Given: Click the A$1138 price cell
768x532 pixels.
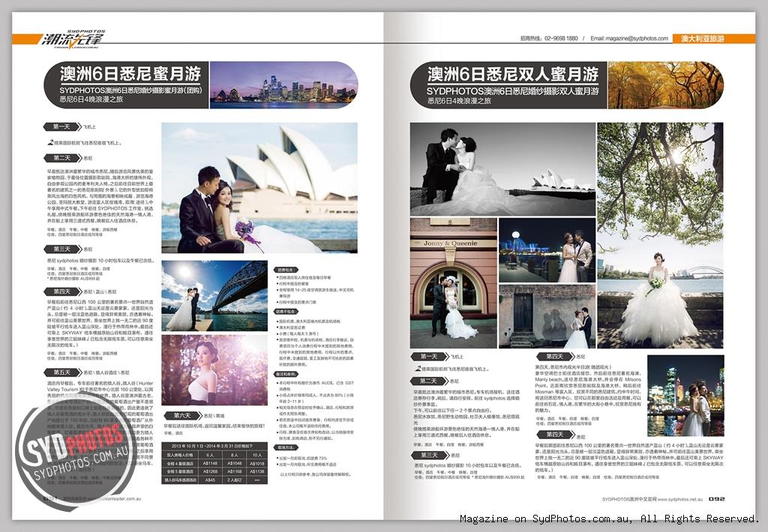Looking at the screenshot, I should 257,472.
